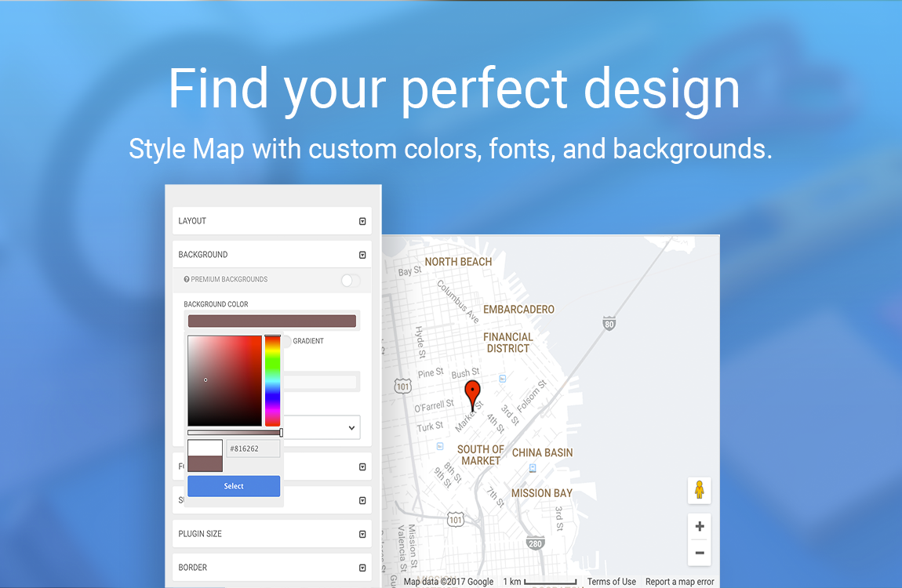Click the lower Highway 101 shield near Valencia St

pyautogui.click(x=456, y=520)
